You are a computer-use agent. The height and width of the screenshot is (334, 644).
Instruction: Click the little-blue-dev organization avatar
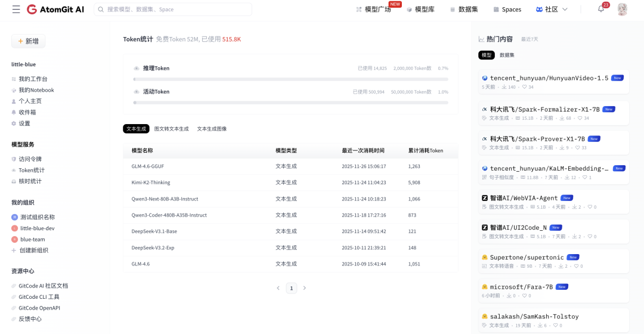(14, 228)
